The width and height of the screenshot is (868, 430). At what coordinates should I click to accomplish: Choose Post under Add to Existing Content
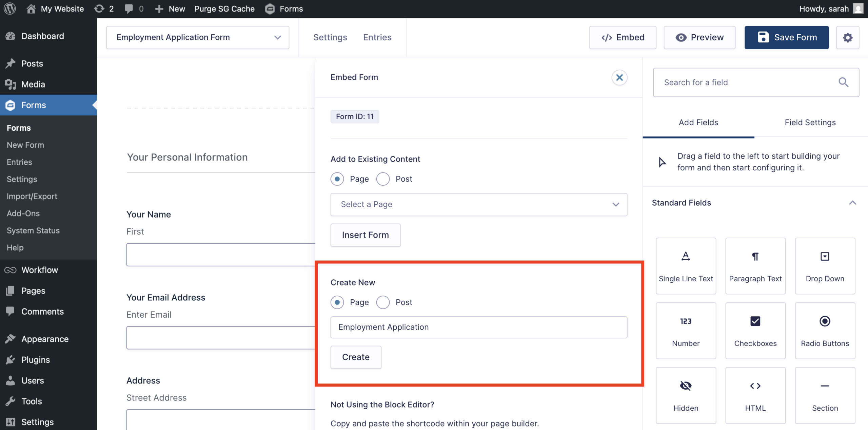[x=383, y=179]
